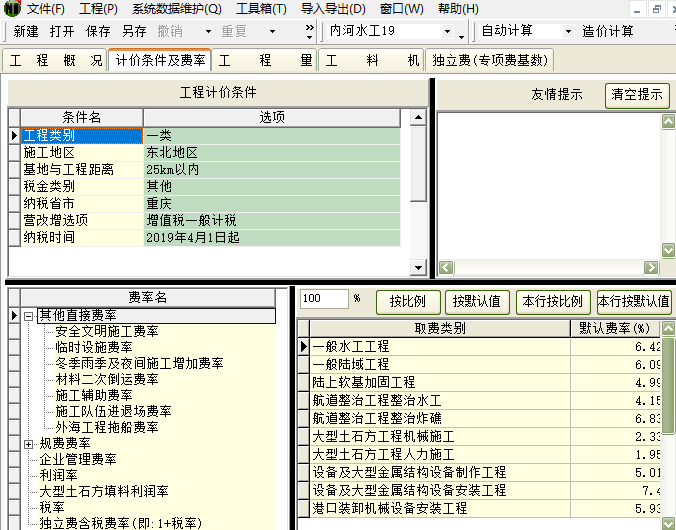Select the 税率 tree item

(52, 507)
